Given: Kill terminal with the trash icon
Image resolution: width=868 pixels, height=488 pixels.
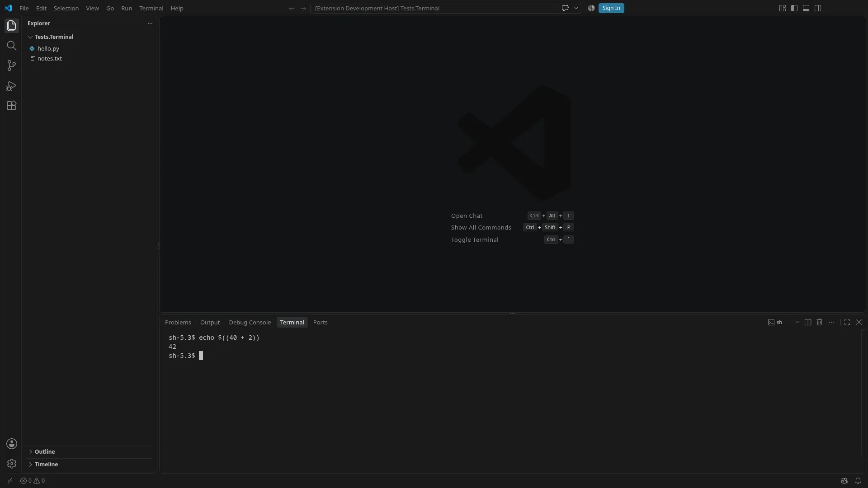Looking at the screenshot, I should [819, 322].
